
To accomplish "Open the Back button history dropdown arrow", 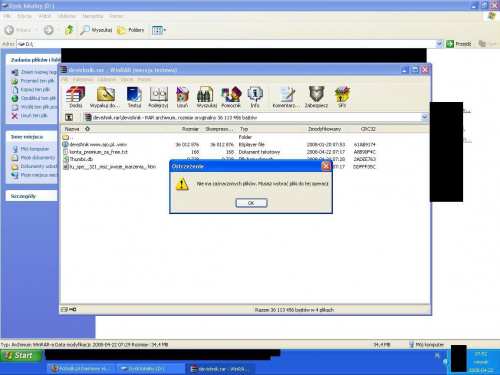I will [36, 30].
